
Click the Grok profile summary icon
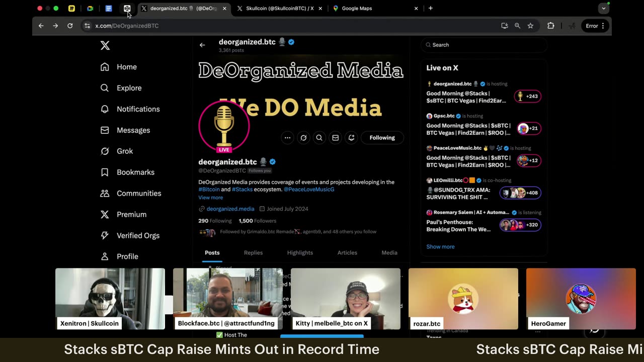coord(303,138)
